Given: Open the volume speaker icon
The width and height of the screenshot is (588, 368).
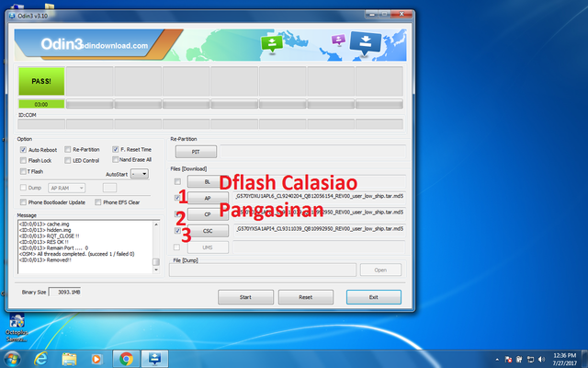Looking at the screenshot, I should pos(541,360).
